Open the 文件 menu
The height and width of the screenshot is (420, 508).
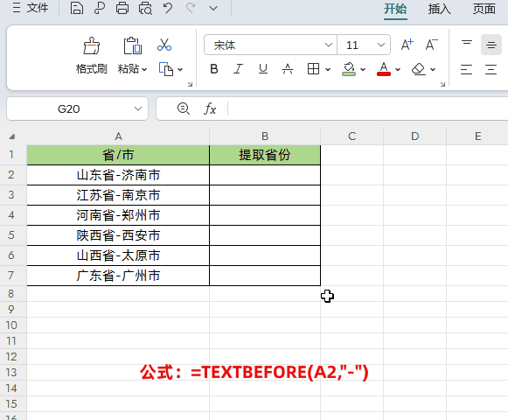point(31,8)
